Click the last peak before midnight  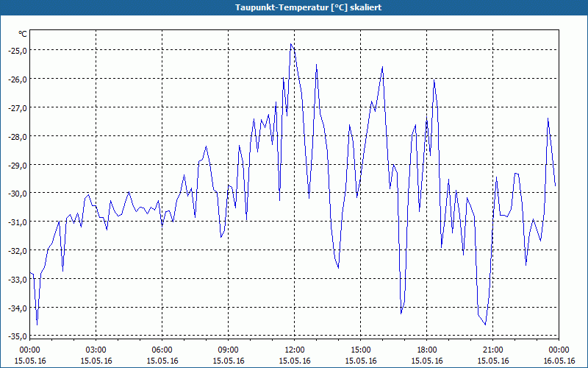coord(548,118)
